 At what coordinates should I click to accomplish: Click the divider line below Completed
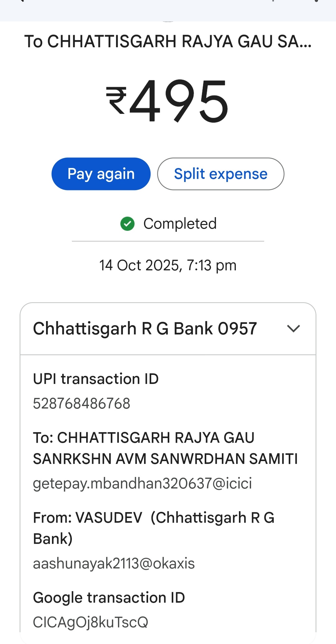click(x=168, y=241)
